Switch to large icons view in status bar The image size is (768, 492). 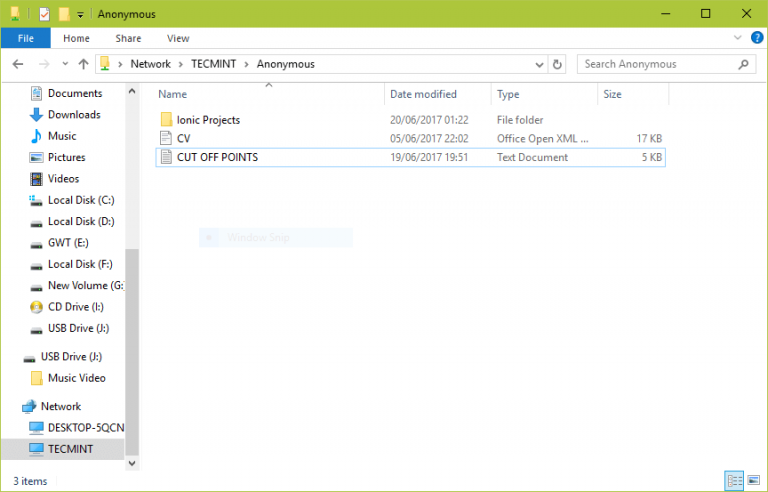[x=755, y=481]
